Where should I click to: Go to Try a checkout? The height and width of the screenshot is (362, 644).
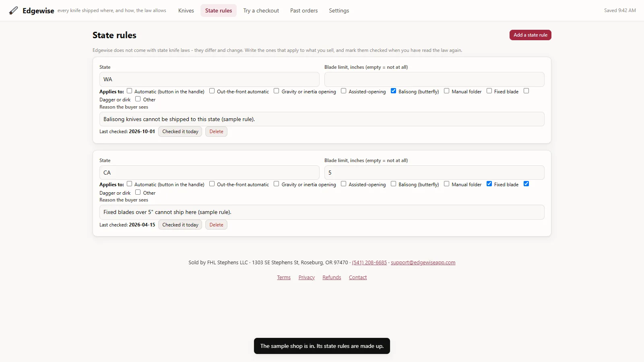point(261,10)
